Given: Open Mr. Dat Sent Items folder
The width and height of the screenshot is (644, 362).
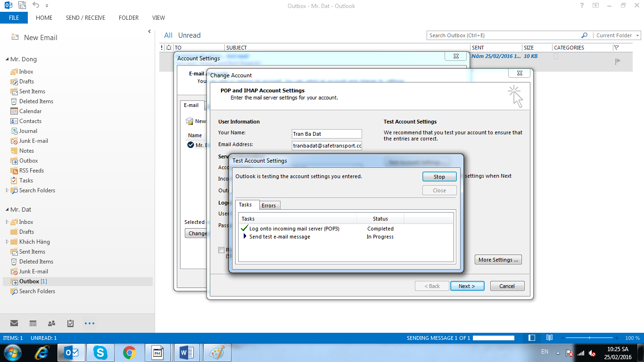Looking at the screenshot, I should (32, 252).
